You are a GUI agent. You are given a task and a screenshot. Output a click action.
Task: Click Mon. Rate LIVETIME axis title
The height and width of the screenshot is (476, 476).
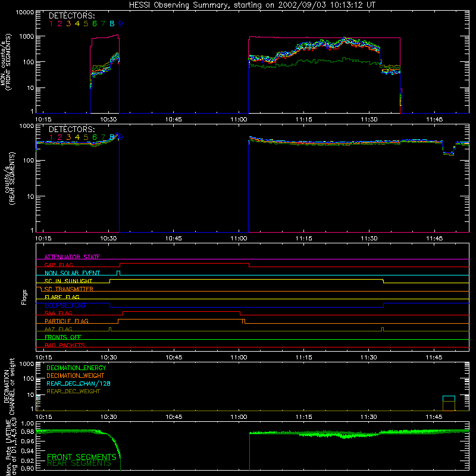click(11, 446)
